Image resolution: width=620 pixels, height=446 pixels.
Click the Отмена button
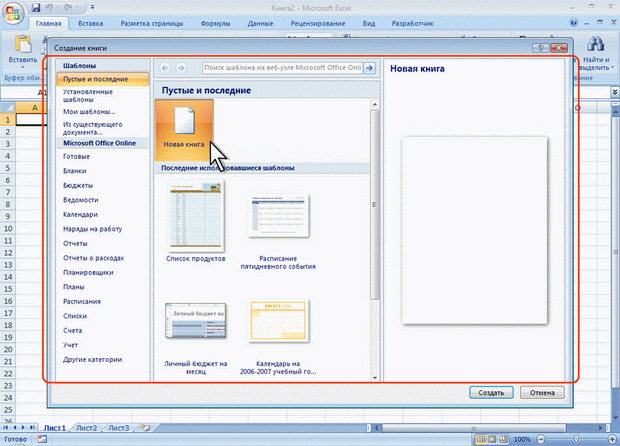point(542,393)
